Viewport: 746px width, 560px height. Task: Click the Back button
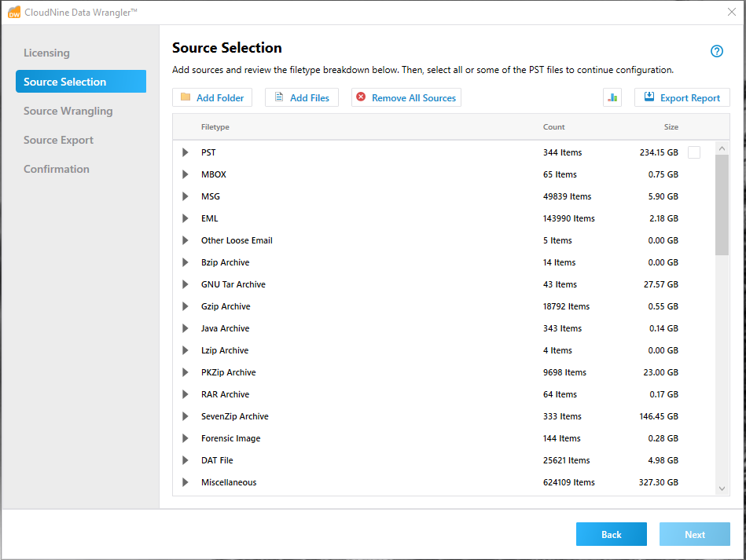pyautogui.click(x=612, y=534)
